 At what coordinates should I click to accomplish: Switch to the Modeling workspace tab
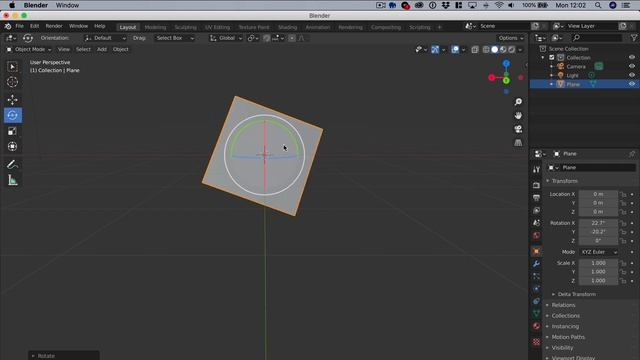click(x=156, y=27)
